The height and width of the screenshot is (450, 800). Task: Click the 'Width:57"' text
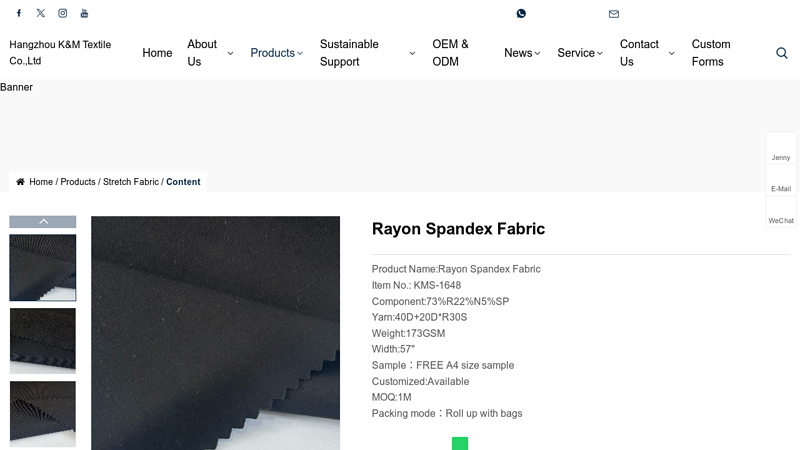pyautogui.click(x=393, y=349)
